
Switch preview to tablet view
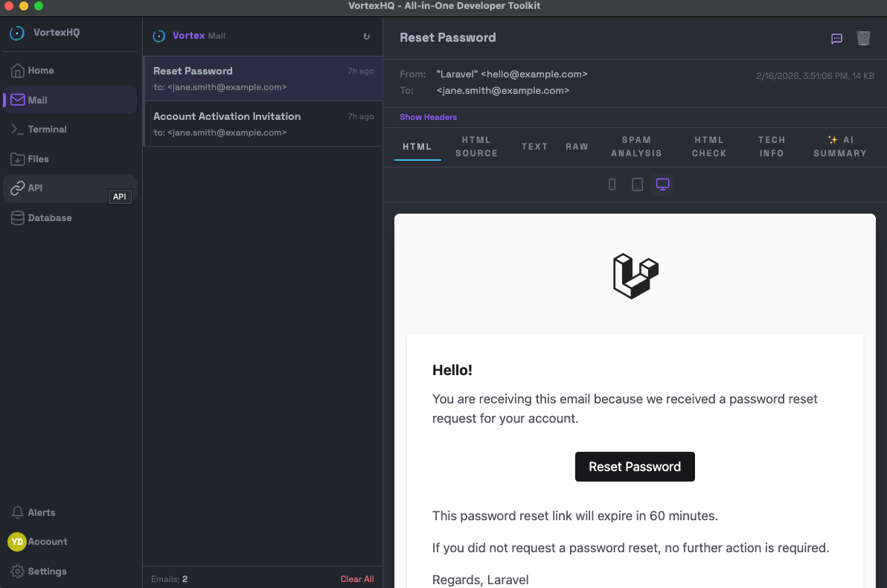coord(637,184)
